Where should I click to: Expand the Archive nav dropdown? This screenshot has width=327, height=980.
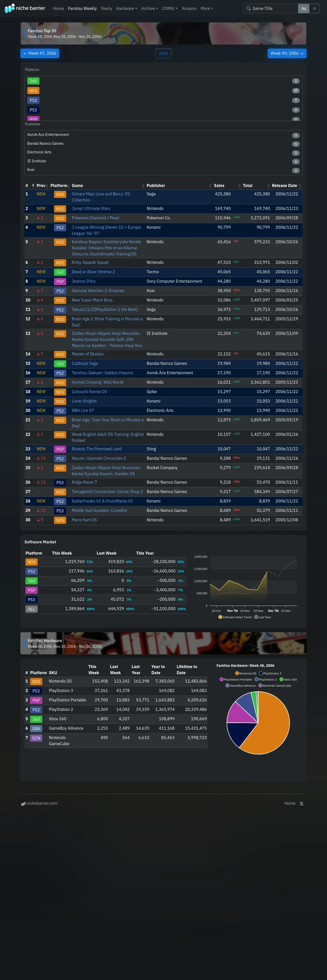pyautogui.click(x=149, y=8)
